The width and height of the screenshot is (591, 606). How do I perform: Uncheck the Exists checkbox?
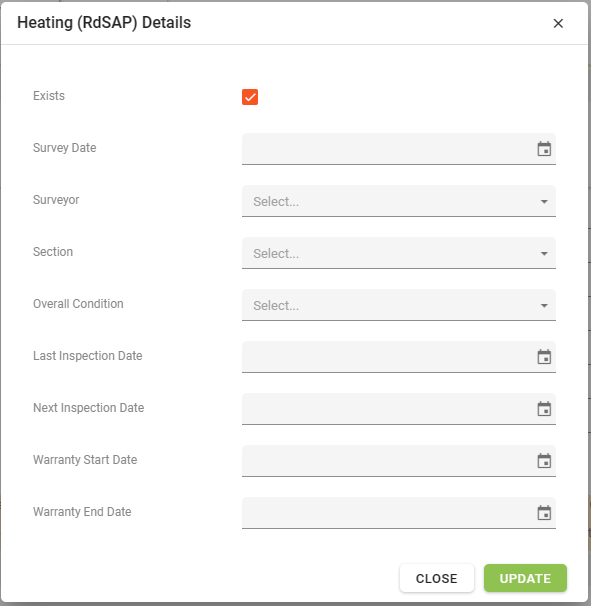click(x=250, y=97)
